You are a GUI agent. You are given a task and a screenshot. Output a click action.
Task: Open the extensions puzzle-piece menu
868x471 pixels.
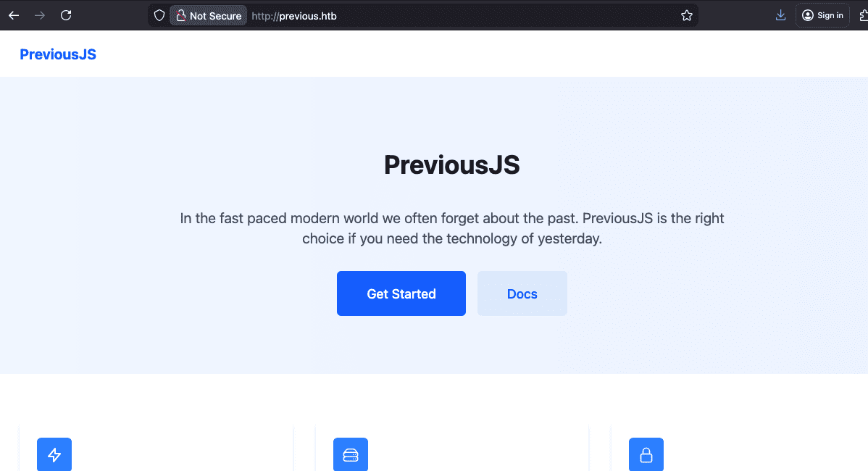point(862,15)
